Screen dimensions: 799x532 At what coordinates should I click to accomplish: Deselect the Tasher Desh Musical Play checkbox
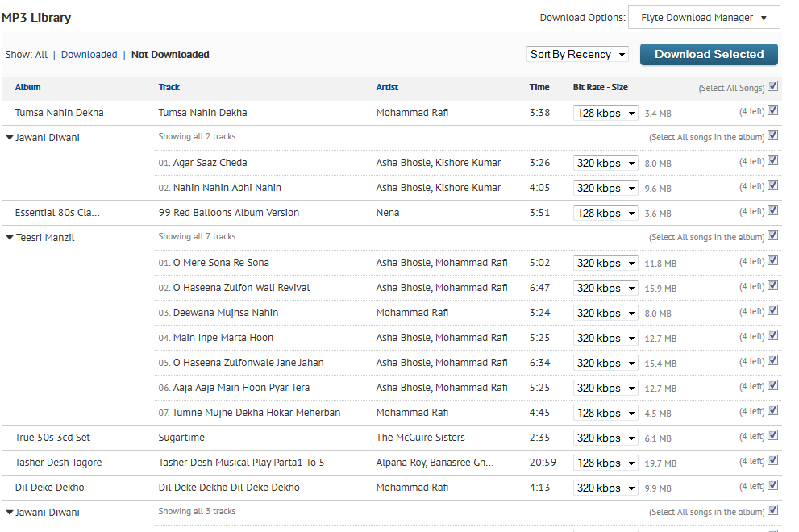[772, 461]
